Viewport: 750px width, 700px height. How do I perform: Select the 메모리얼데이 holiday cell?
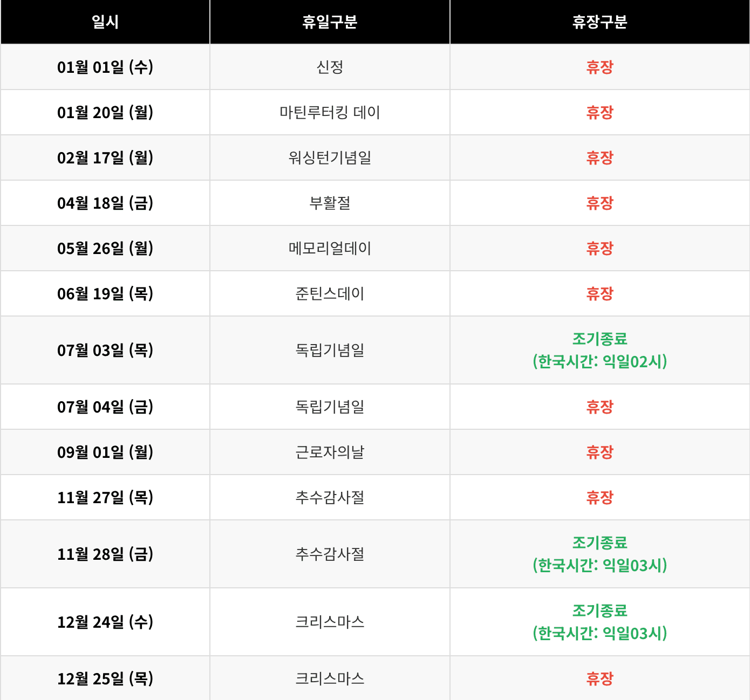[330, 249]
